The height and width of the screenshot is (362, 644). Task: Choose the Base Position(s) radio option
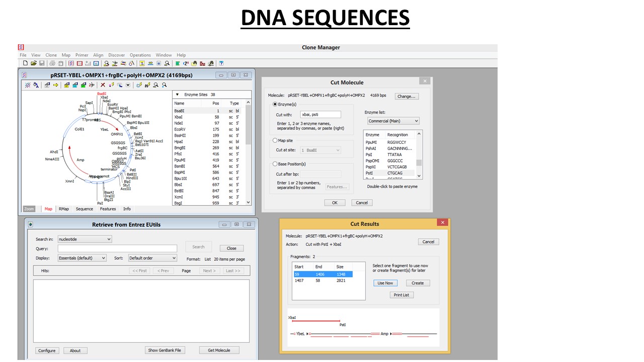pos(275,164)
